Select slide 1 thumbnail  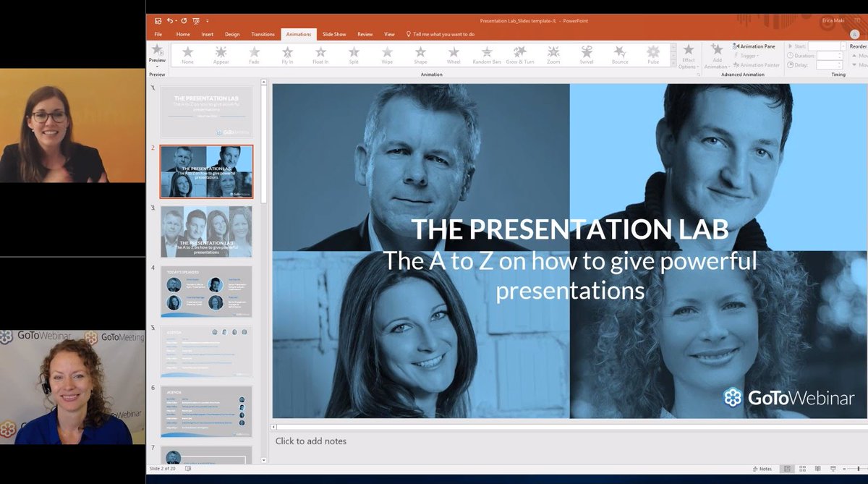click(x=206, y=112)
